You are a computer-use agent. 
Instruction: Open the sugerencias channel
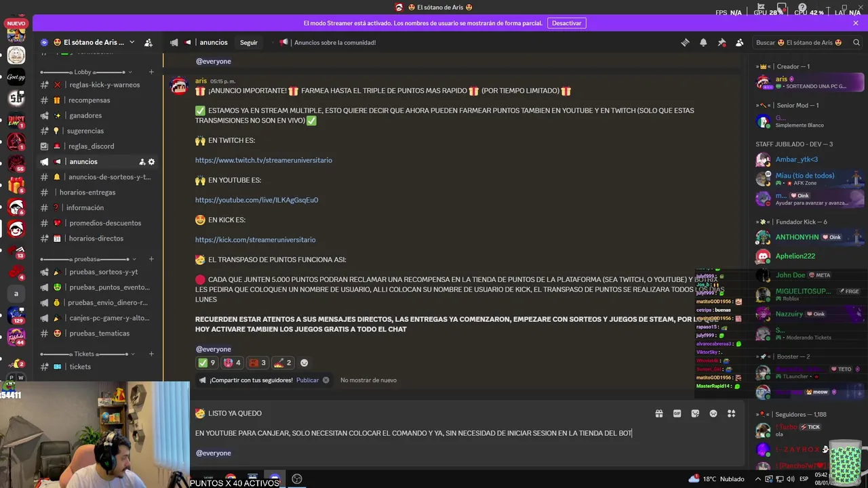[98, 131]
